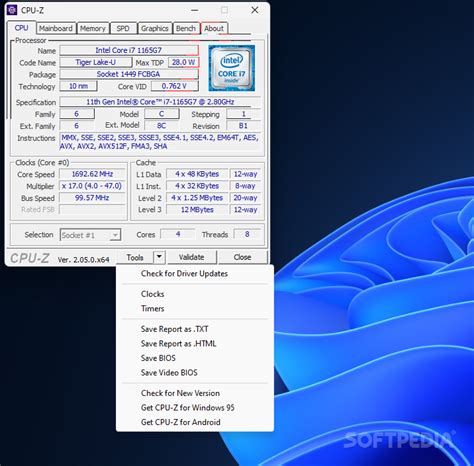Select Save BIOS menu entry
This screenshot has height=466, width=474.
158,358
